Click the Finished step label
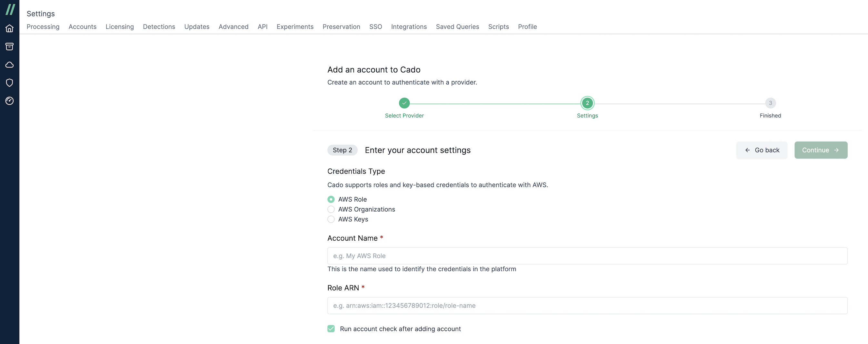This screenshot has width=868, height=344. pyautogui.click(x=770, y=115)
